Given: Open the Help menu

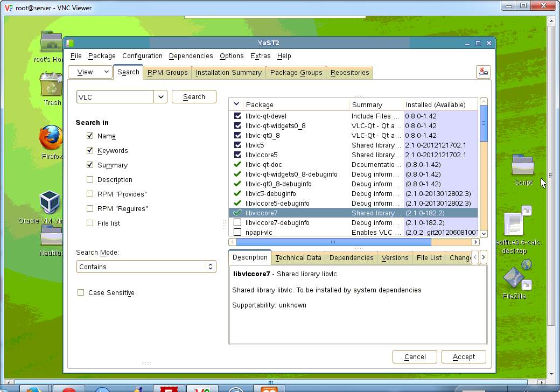Looking at the screenshot, I should [284, 55].
